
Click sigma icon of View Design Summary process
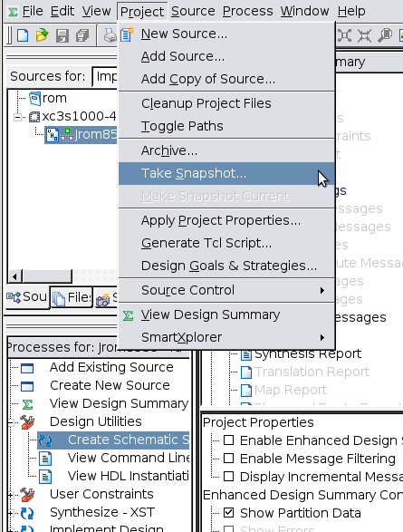(27, 404)
